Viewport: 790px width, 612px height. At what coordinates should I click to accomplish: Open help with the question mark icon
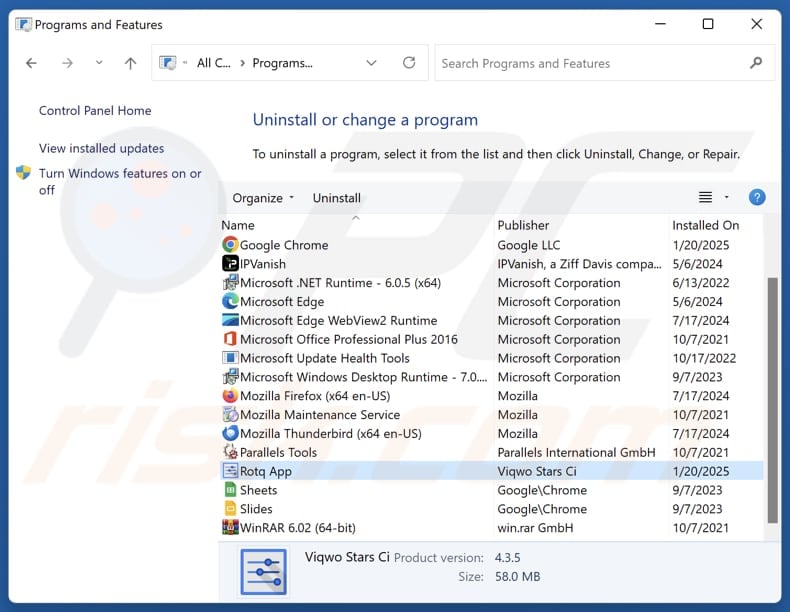757,198
